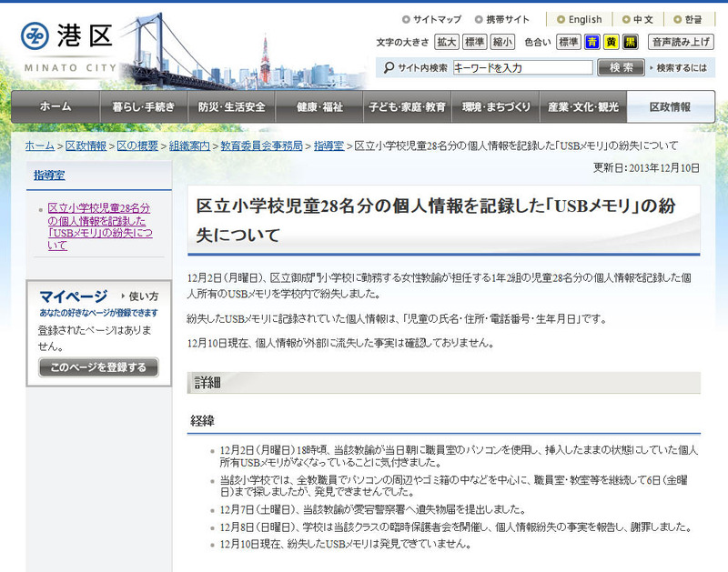Select the black 黒 color scheme
The height and width of the screenshot is (572, 728).
pos(630,42)
